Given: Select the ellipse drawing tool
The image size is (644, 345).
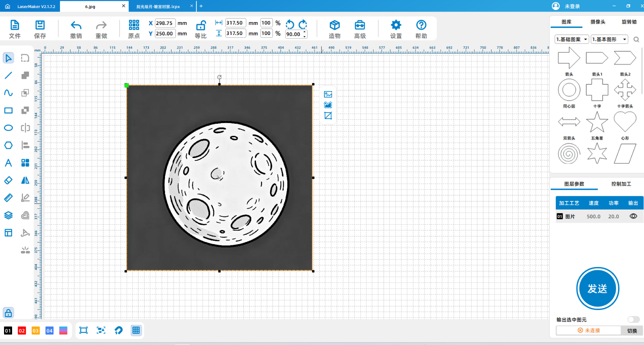Looking at the screenshot, I should 8,128.
